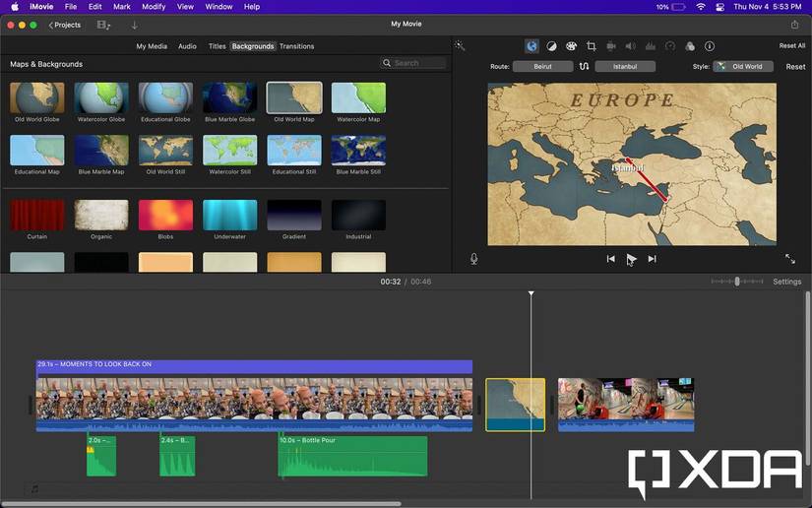Screen dimensions: 812x508
Task: Select the MOMENTS TO LOOK BACK ON title
Action: [254, 366]
